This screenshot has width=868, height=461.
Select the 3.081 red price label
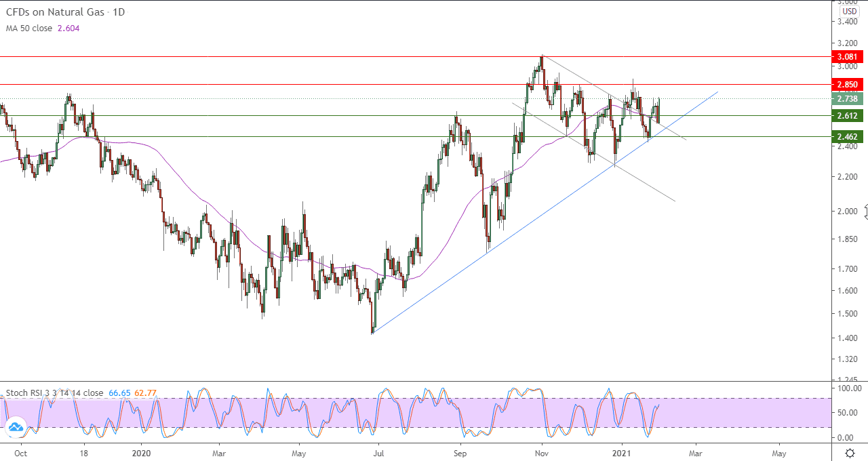point(848,57)
